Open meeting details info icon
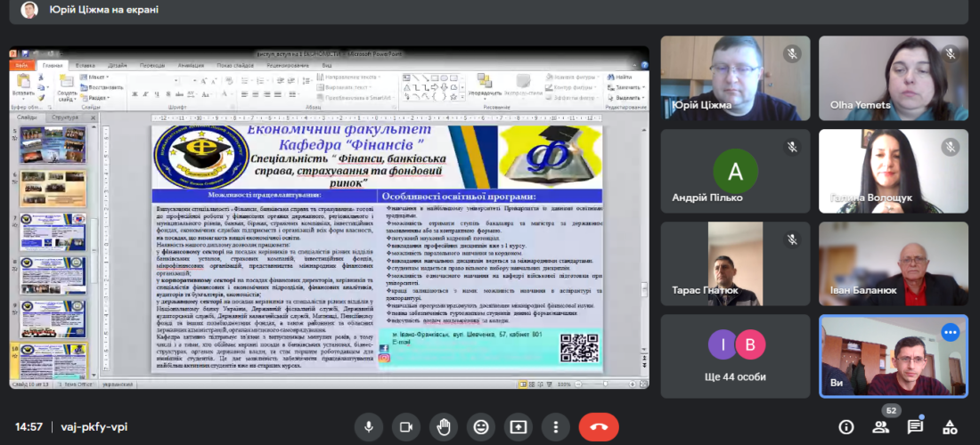Image resolution: width=980 pixels, height=445 pixels. tap(846, 426)
